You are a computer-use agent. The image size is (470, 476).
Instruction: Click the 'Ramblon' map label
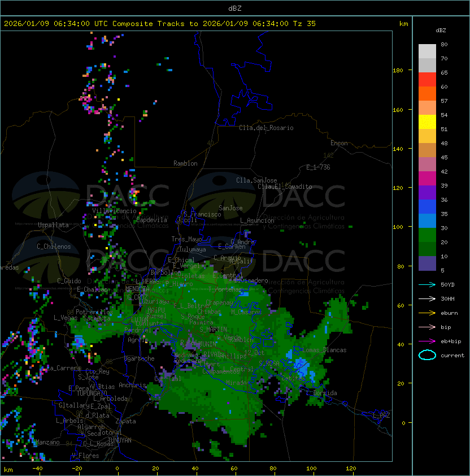(185, 163)
